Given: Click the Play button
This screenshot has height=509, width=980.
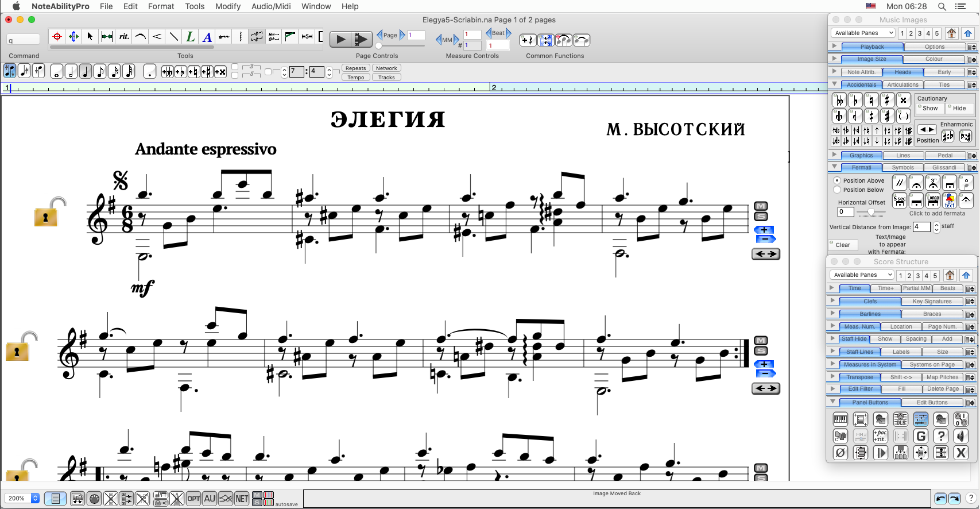Looking at the screenshot, I should pos(341,39).
